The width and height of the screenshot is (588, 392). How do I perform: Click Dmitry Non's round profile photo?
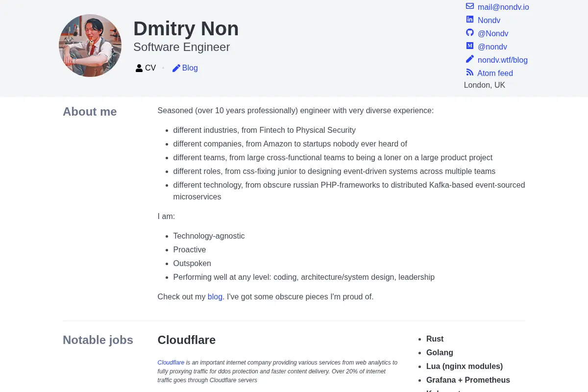90,46
